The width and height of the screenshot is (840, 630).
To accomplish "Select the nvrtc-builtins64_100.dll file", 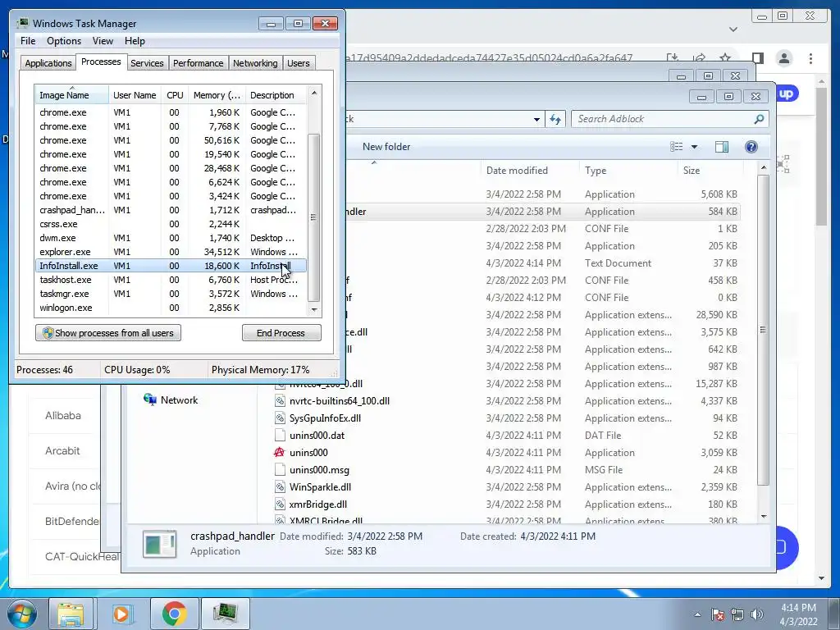I will pyautogui.click(x=339, y=400).
